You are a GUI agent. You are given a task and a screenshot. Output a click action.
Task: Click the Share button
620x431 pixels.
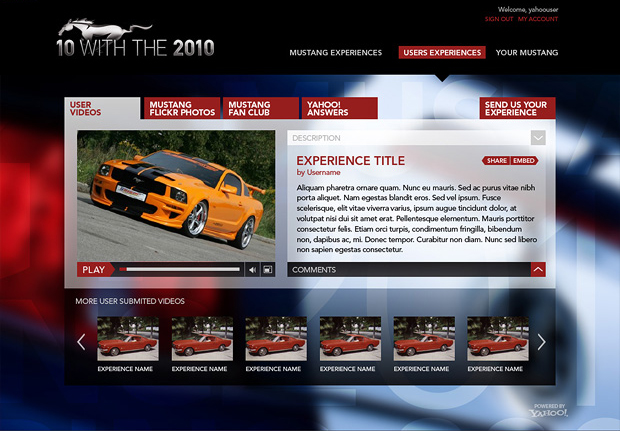coord(496,160)
